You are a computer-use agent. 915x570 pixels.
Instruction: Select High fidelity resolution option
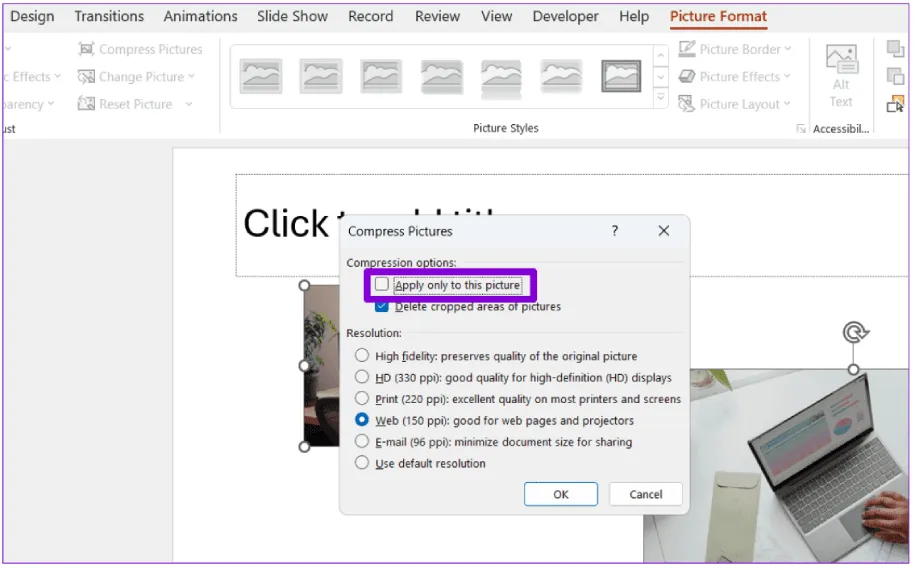pos(362,356)
